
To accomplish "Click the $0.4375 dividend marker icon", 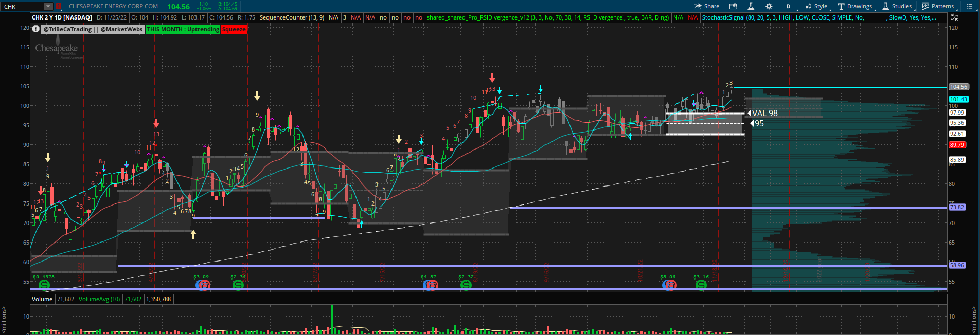I will click(44, 285).
